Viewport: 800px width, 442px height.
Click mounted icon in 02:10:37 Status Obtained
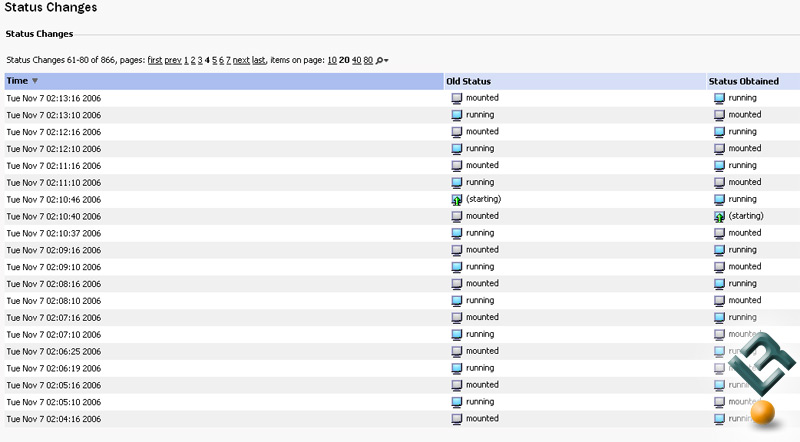719,233
